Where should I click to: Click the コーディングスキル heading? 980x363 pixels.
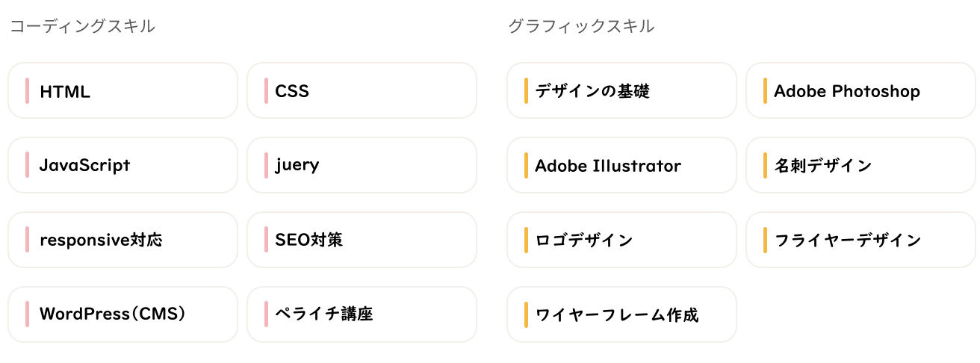tap(82, 26)
